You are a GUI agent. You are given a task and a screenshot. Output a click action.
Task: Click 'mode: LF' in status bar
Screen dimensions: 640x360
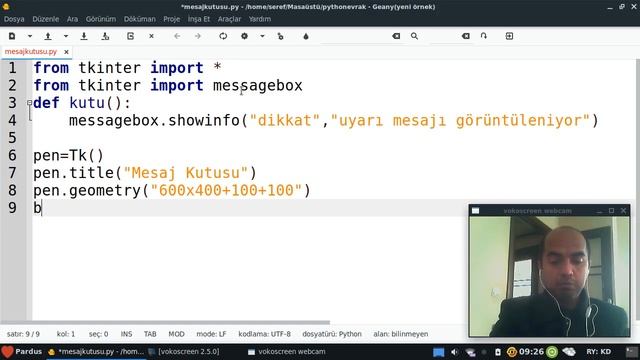[211, 334]
